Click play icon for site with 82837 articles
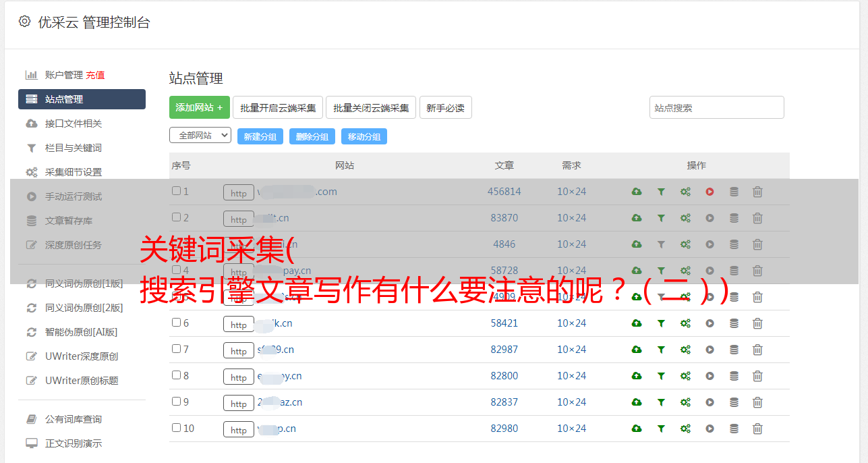This screenshot has width=868, height=463. (x=710, y=402)
